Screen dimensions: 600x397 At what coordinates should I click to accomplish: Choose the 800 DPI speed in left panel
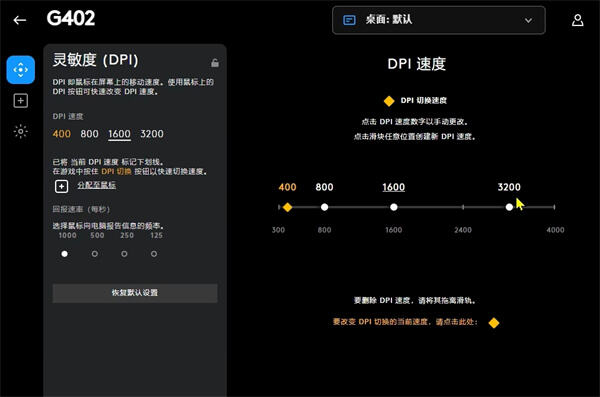pos(89,134)
